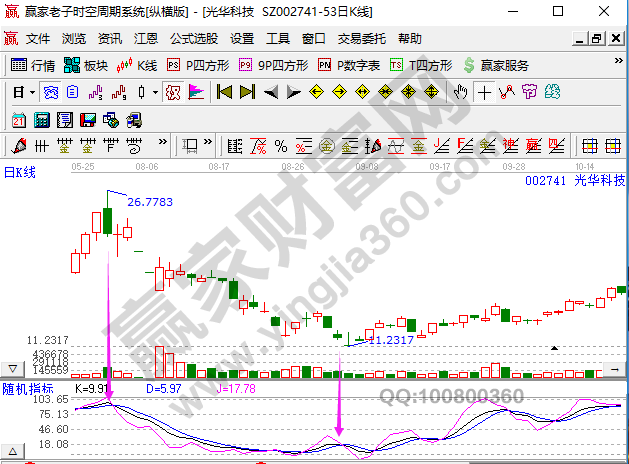Click the down arrow beside the volume panel
The width and height of the screenshot is (629, 464).
pos(11,369)
